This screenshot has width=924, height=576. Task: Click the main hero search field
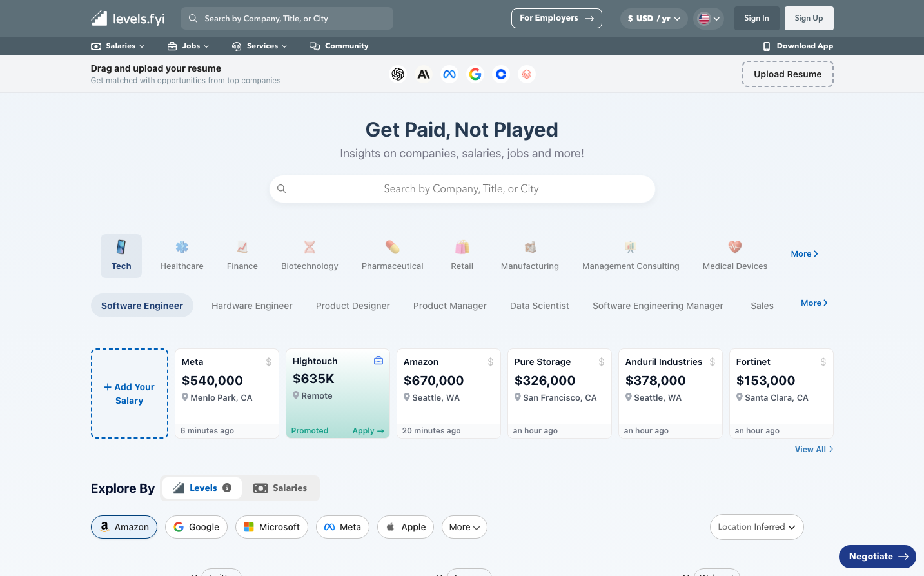[462, 189]
